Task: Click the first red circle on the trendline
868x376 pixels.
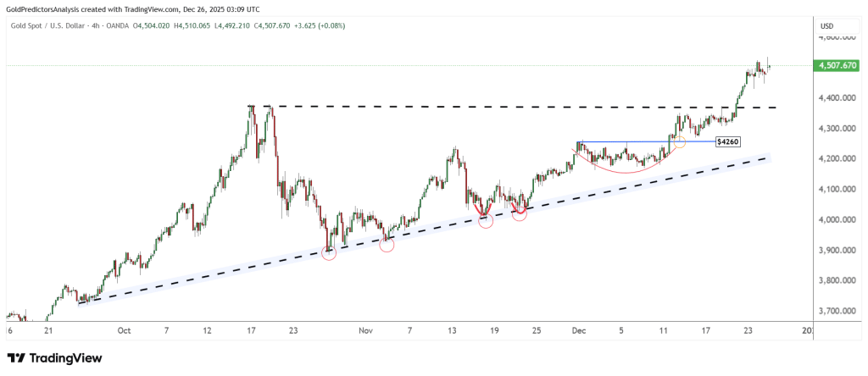Action: coord(329,252)
